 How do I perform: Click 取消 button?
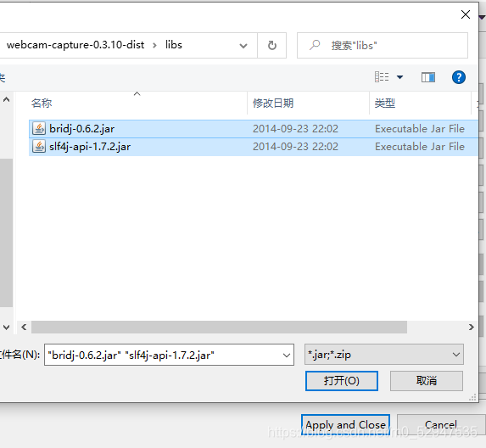[427, 381]
